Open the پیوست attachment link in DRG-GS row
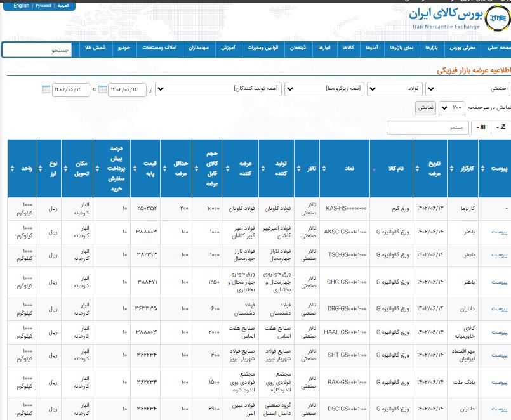This screenshot has height=420, width=511. [x=500, y=309]
